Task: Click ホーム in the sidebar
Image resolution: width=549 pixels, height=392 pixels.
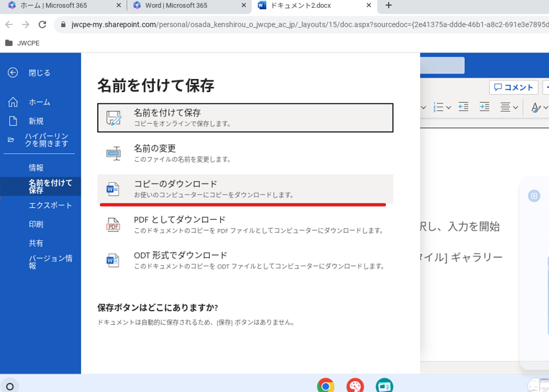Action: click(39, 103)
